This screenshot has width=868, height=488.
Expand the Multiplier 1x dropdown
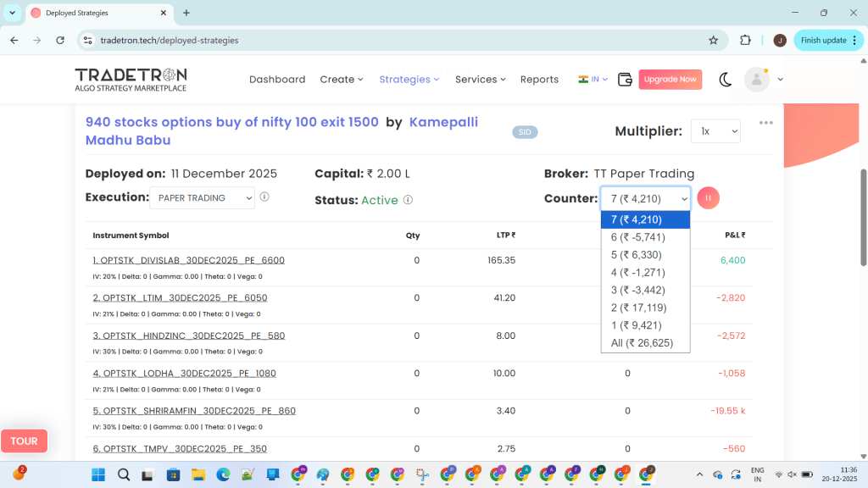coord(715,131)
